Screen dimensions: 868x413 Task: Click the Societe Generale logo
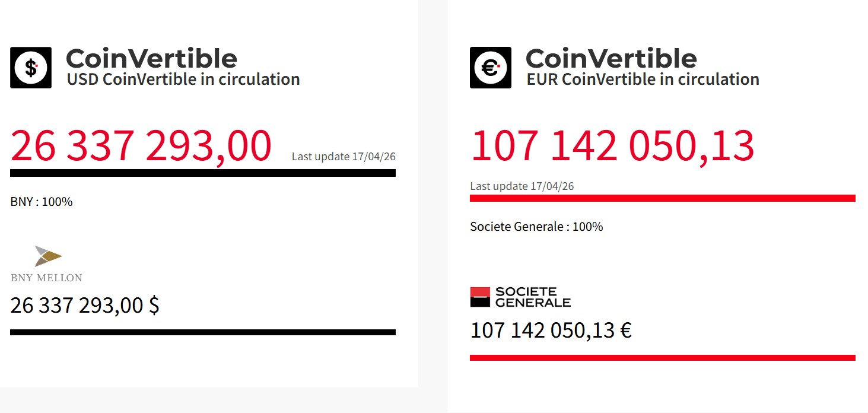tap(520, 297)
